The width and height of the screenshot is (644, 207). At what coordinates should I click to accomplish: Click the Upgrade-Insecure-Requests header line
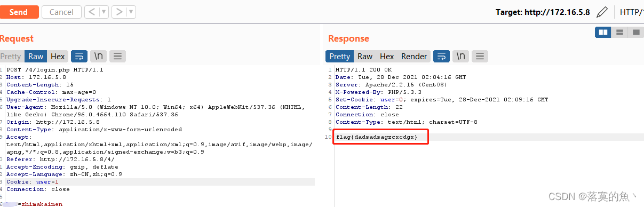[59, 100]
